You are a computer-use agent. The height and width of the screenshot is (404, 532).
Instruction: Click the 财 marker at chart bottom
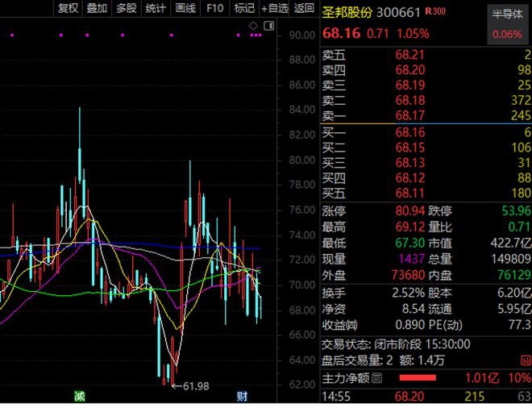[241, 396]
